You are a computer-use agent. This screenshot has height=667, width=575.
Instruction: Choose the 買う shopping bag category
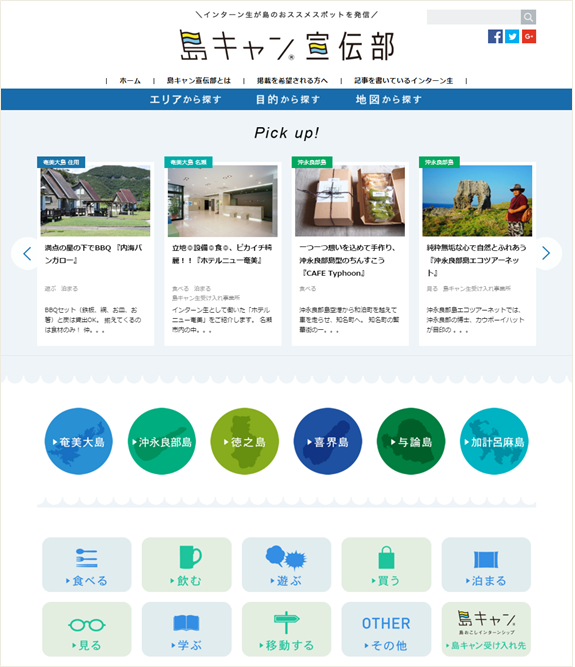pyautogui.click(x=386, y=564)
